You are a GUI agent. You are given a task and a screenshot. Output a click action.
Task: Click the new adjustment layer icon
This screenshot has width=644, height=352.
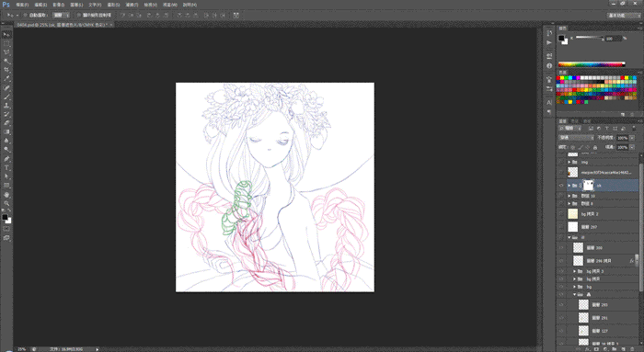click(x=605, y=349)
